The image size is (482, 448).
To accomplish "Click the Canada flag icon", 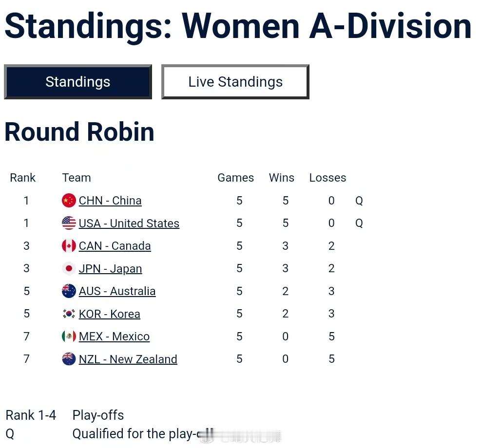I will tap(69, 246).
